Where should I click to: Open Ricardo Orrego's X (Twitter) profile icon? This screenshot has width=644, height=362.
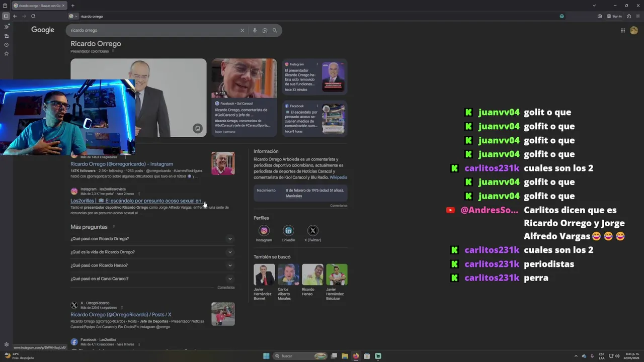point(313,231)
